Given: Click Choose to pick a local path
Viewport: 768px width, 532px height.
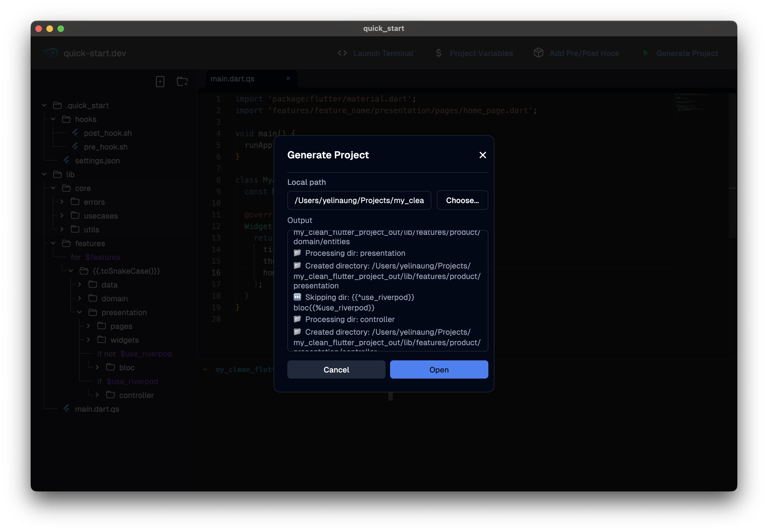Looking at the screenshot, I should point(462,200).
